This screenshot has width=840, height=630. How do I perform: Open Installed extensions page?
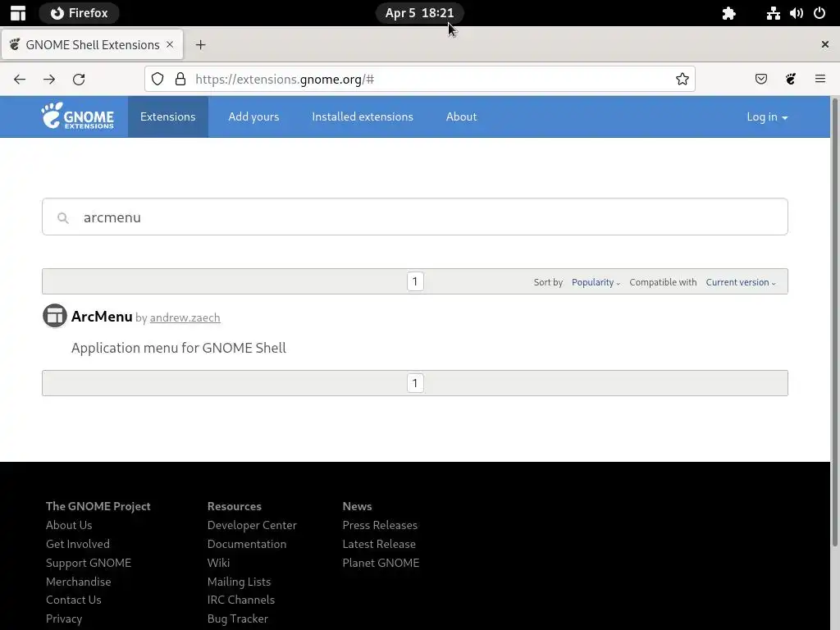[x=363, y=116]
